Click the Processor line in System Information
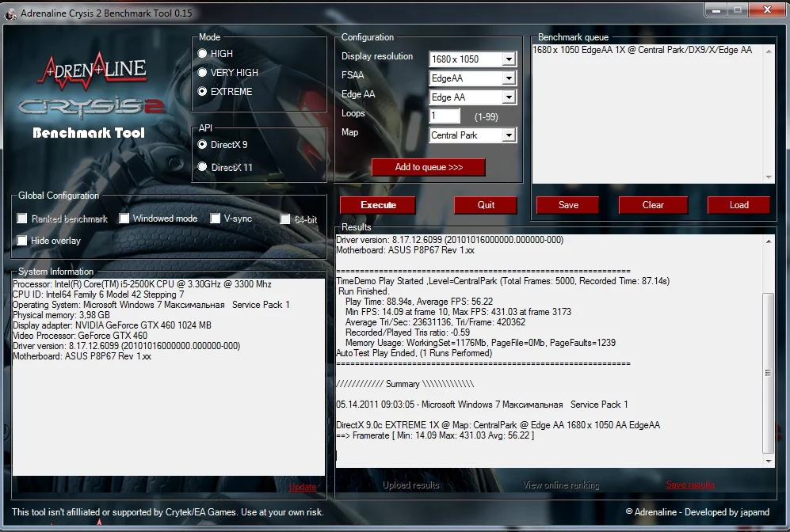The image size is (790, 532). coord(142,284)
